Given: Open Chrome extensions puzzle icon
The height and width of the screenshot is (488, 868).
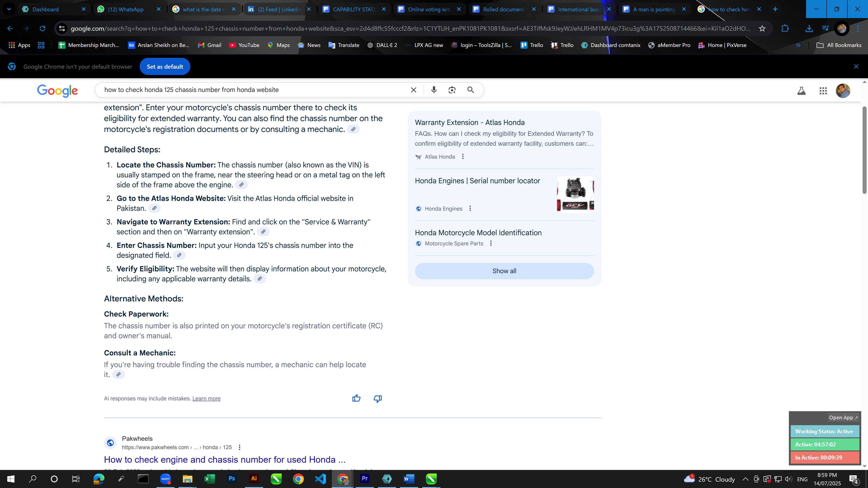Looking at the screenshot, I should tap(785, 29).
